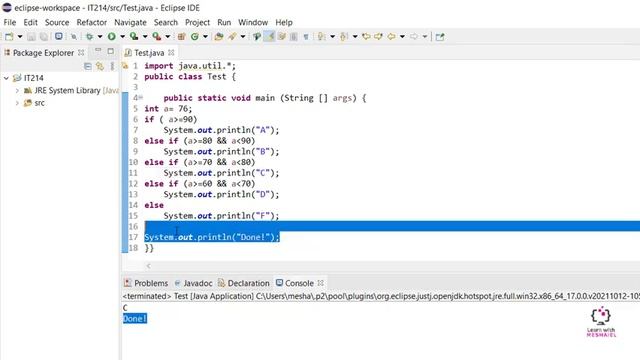Image resolution: width=640 pixels, height=360 pixels.
Task: Open Package Explorer view menu icon
Action: (112, 66)
